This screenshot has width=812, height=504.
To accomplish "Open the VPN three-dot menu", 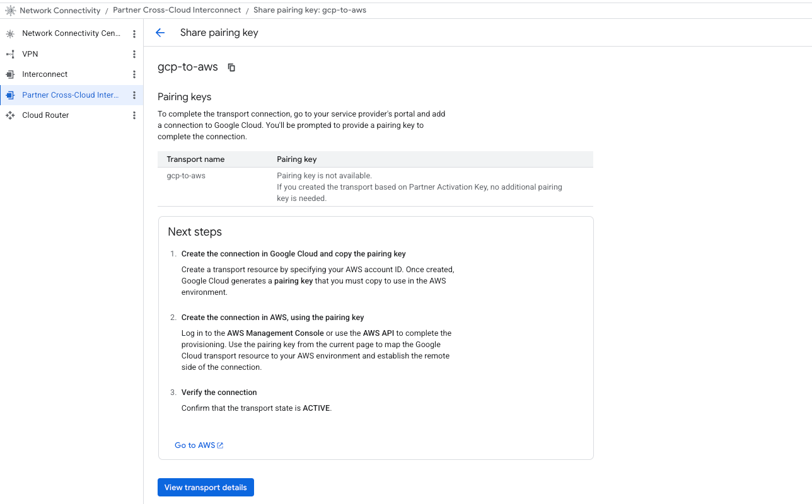I will (x=134, y=54).
